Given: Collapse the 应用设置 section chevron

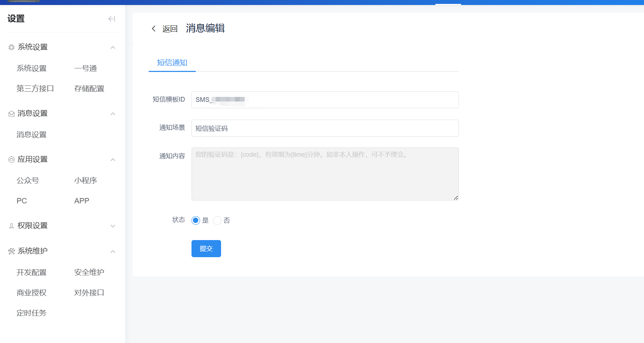Looking at the screenshot, I should (113, 160).
